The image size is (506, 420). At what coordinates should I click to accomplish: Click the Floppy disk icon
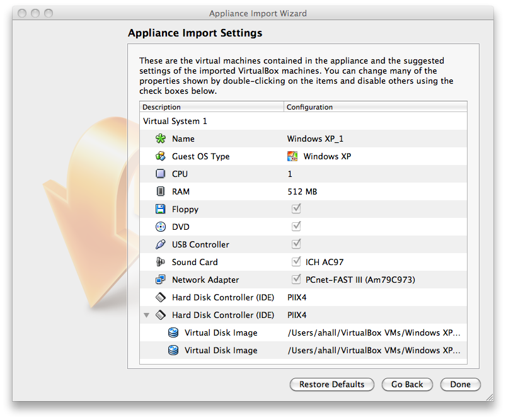coord(160,209)
